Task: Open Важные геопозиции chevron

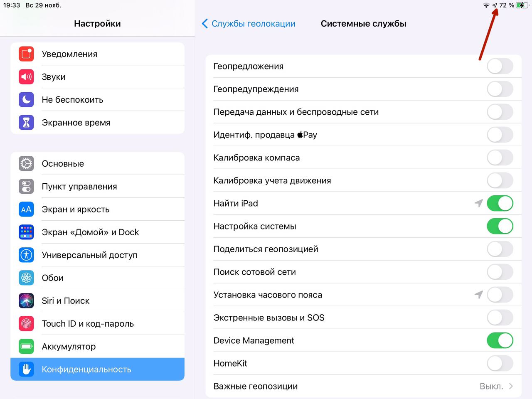Action: [511, 387]
